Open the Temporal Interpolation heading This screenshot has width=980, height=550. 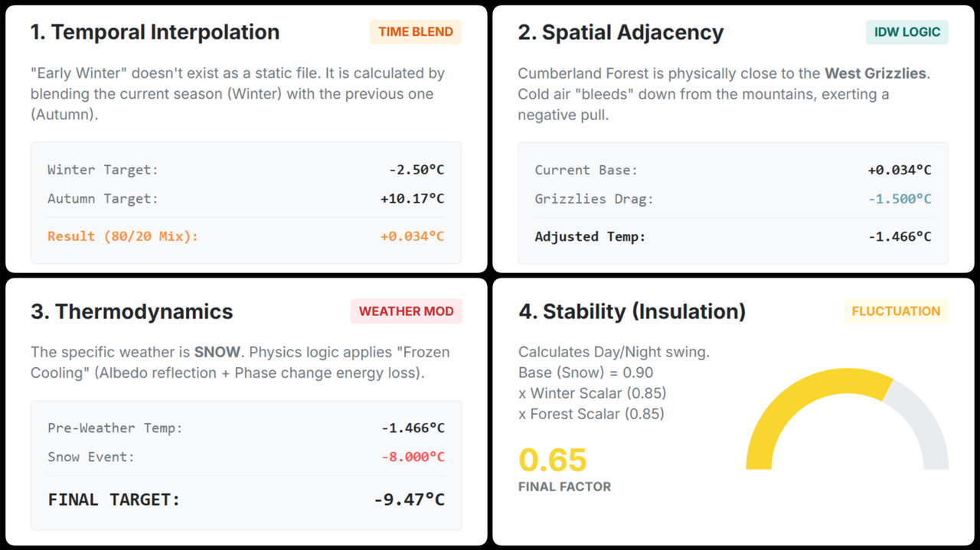(155, 32)
